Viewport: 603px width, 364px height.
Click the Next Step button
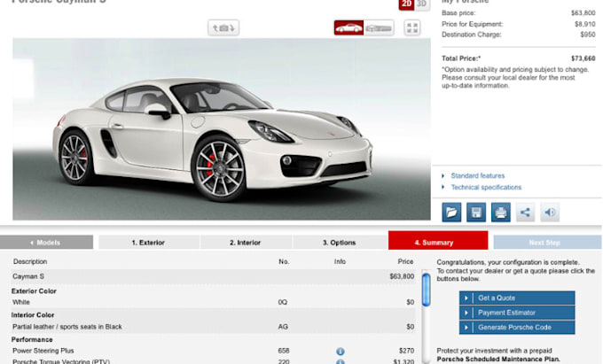(547, 243)
